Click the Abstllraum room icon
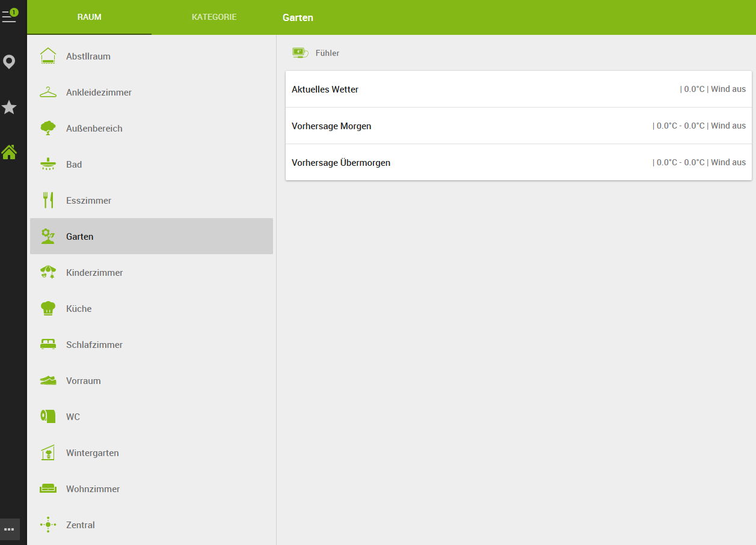This screenshot has width=756, height=545. [48, 56]
